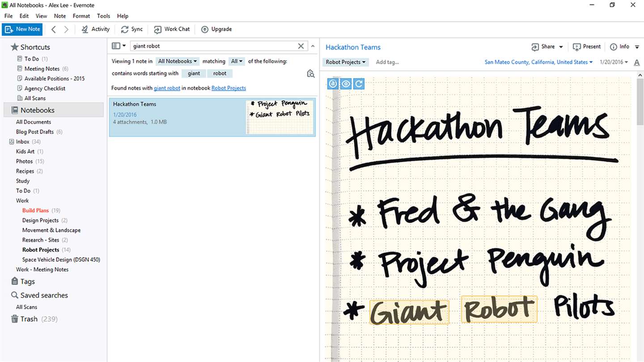Click the annotate image icon on attachment
Screen dimensions: 644x362
coord(333,84)
